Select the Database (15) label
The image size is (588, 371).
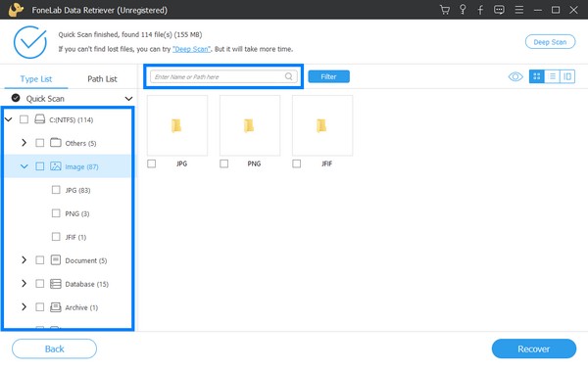87,284
